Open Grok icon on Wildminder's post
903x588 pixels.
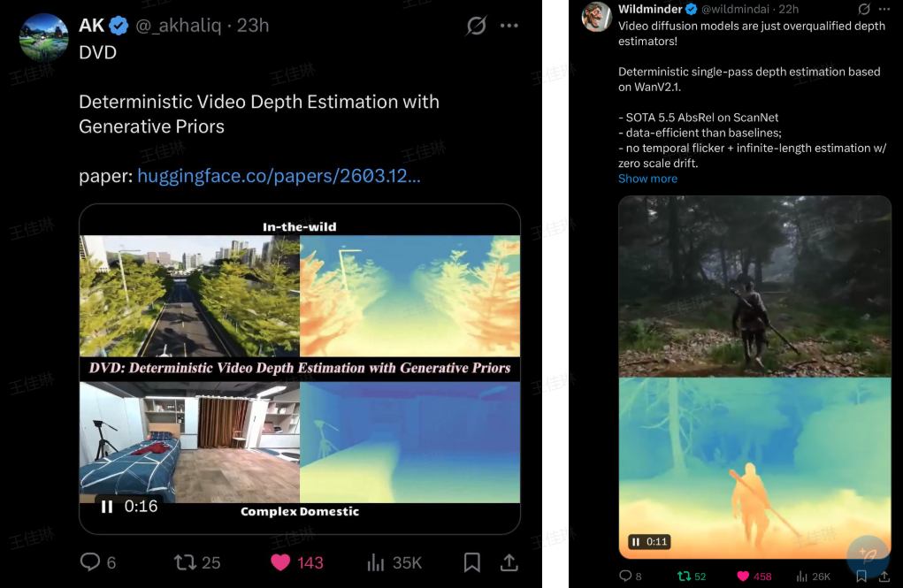[x=864, y=9]
